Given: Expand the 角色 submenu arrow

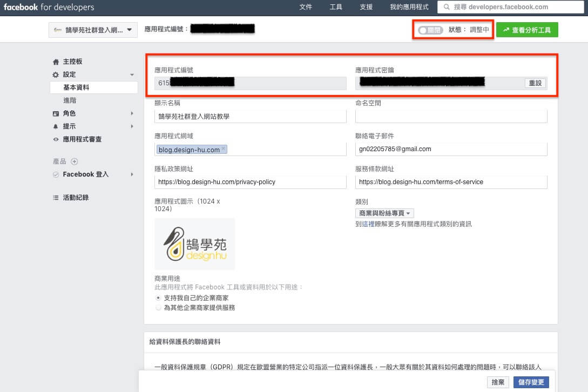Looking at the screenshot, I should 132,113.
